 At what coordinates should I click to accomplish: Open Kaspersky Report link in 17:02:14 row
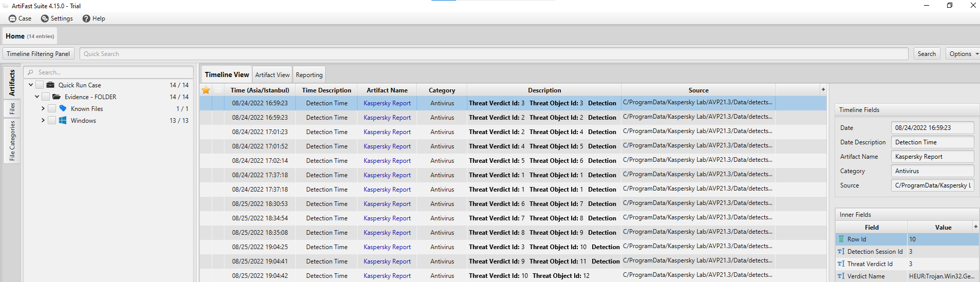[x=387, y=161]
